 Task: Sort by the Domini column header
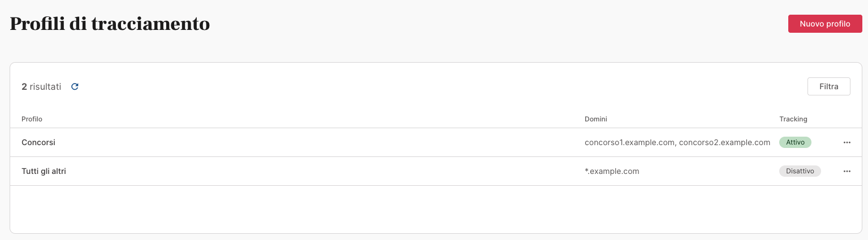(x=595, y=119)
